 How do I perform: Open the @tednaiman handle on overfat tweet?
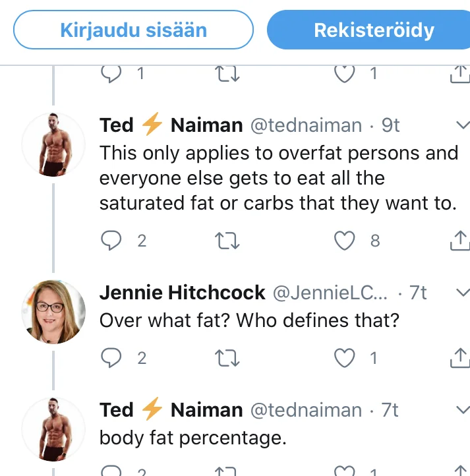coord(305,125)
